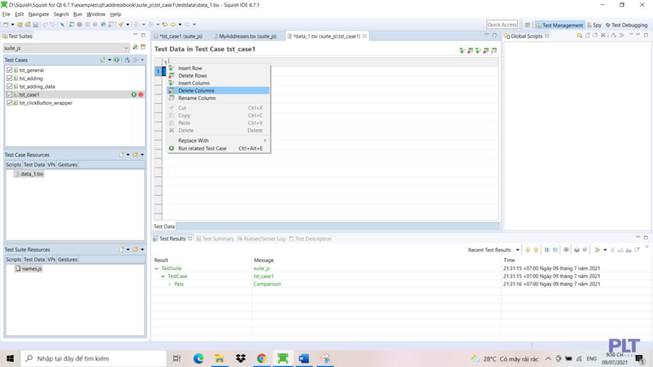653x367 pixels.
Task: Click the Quick Access input field
Action: click(x=502, y=25)
